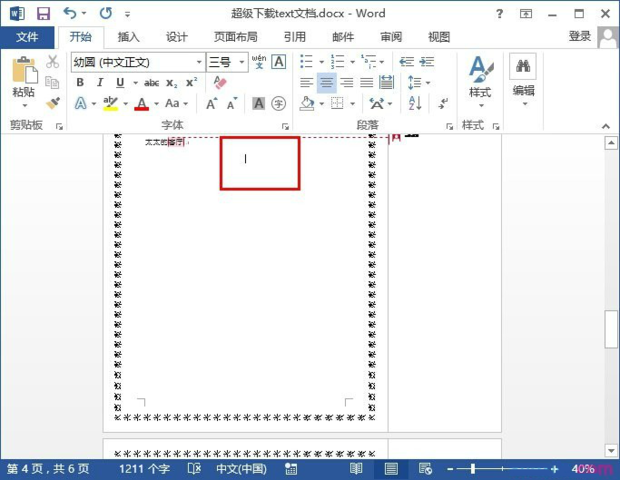Toggle strikethrough abc formatting
Image resolution: width=620 pixels, height=480 pixels.
pos(151,83)
